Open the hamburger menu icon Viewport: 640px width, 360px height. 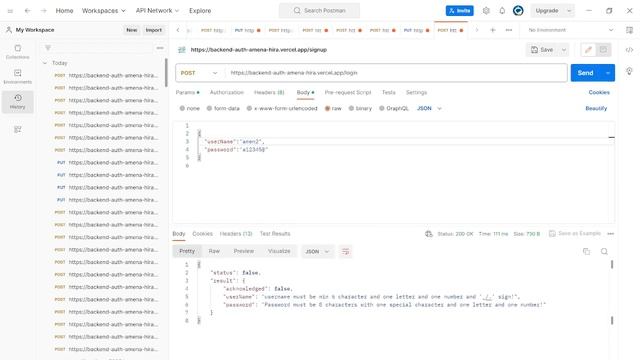click(10, 11)
